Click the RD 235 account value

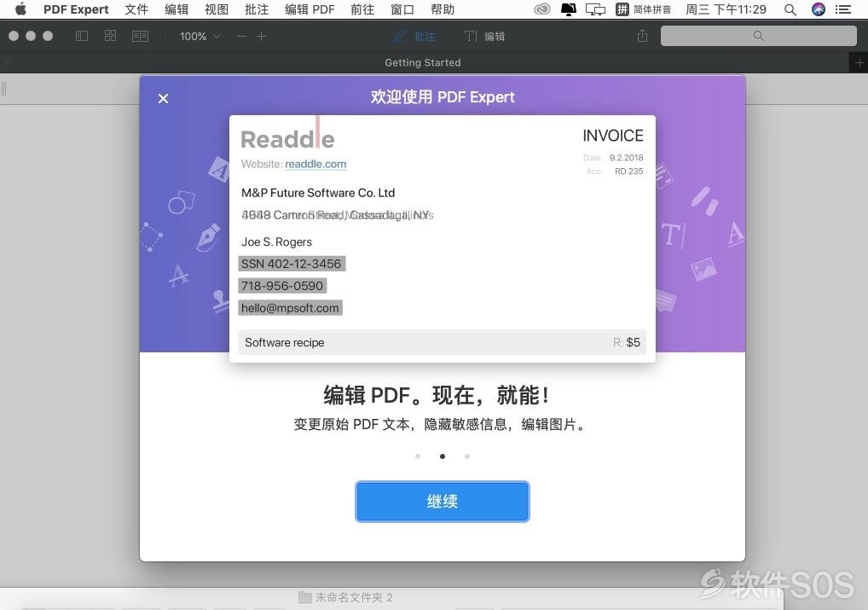click(x=629, y=171)
